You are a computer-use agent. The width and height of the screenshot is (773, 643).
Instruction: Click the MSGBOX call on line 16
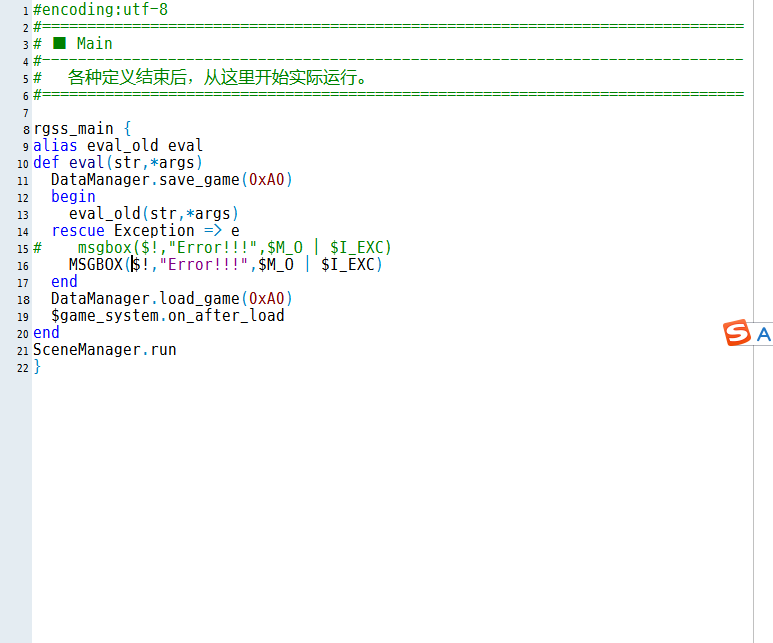[226, 265]
